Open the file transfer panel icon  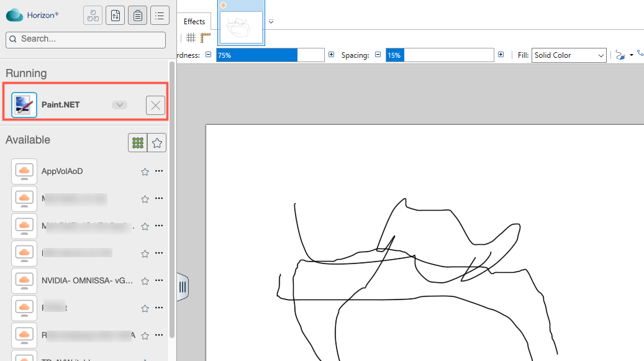point(115,16)
